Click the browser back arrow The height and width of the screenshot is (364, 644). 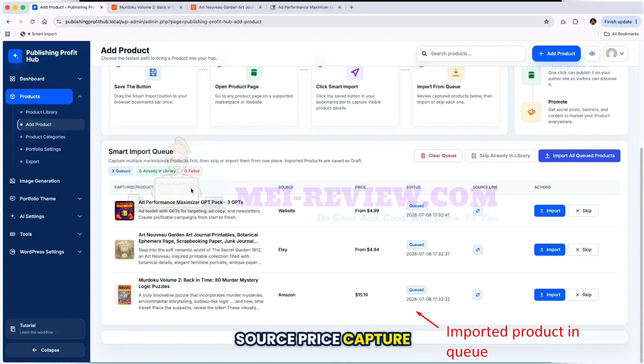click(9, 22)
